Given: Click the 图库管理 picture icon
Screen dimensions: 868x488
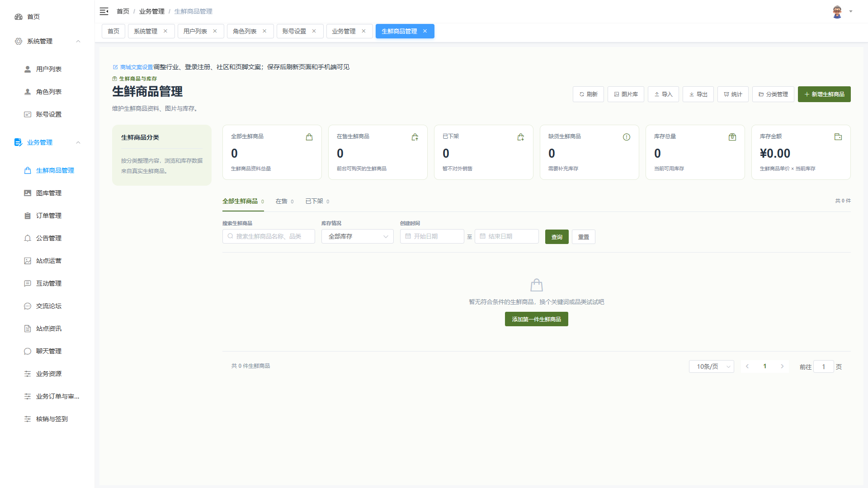Looking at the screenshot, I should click(x=28, y=193).
